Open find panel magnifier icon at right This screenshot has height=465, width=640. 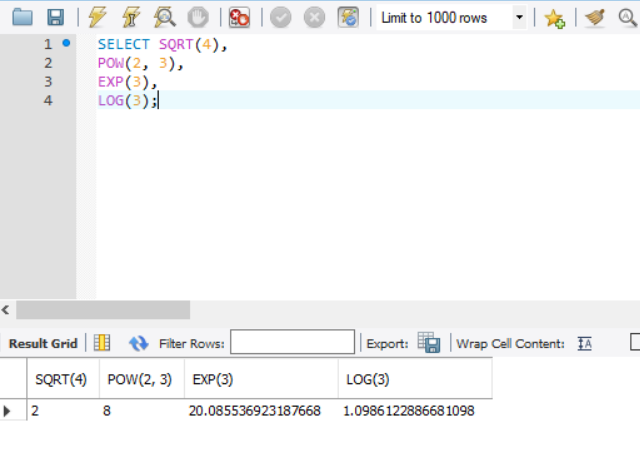[x=627, y=18]
